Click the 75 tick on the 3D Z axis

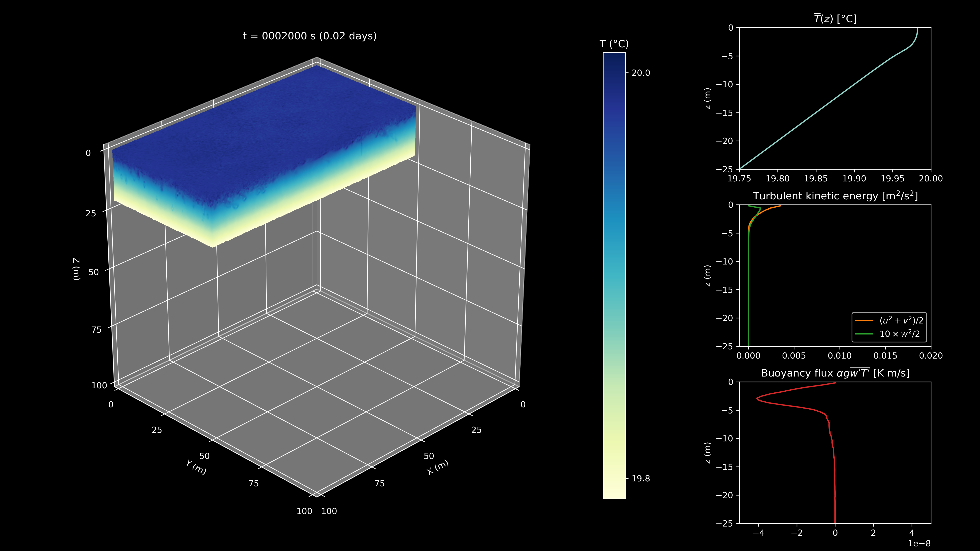coord(97,330)
